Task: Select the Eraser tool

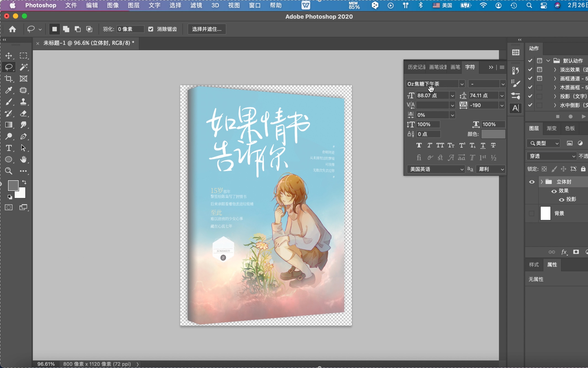Action: [23, 114]
